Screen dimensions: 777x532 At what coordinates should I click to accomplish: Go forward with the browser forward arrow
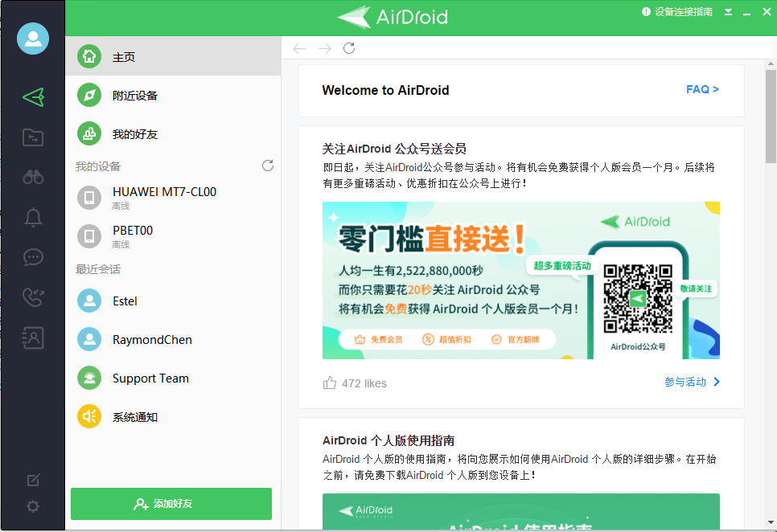[325, 48]
